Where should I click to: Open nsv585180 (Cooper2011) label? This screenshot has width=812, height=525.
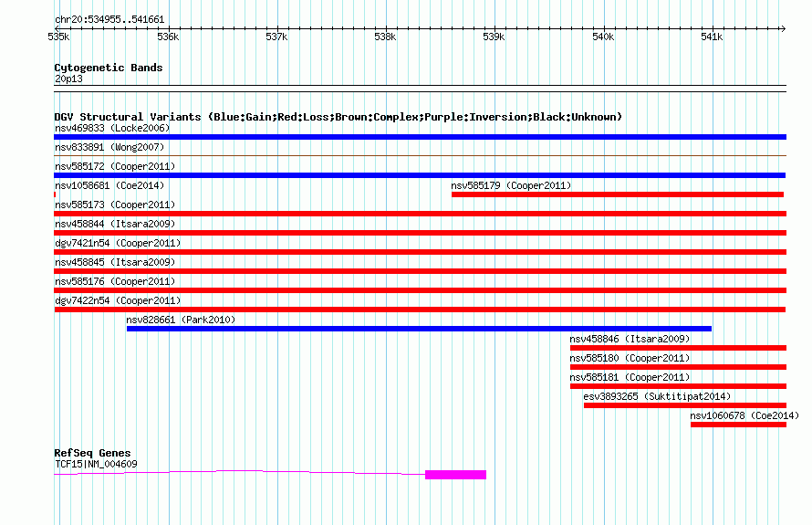(x=630, y=358)
